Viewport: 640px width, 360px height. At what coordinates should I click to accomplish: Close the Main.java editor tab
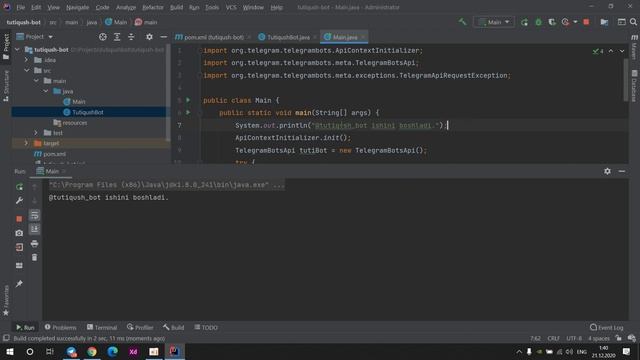[362, 37]
